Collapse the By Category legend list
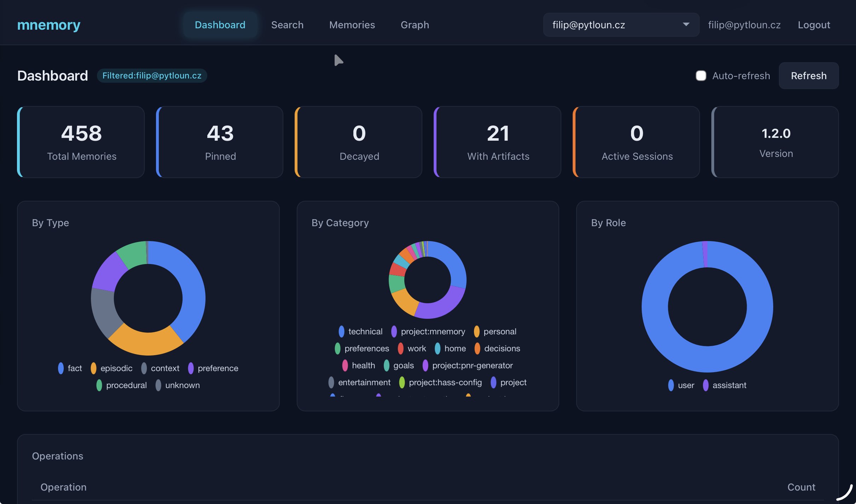Viewport: 856px width, 504px height. coord(340,223)
